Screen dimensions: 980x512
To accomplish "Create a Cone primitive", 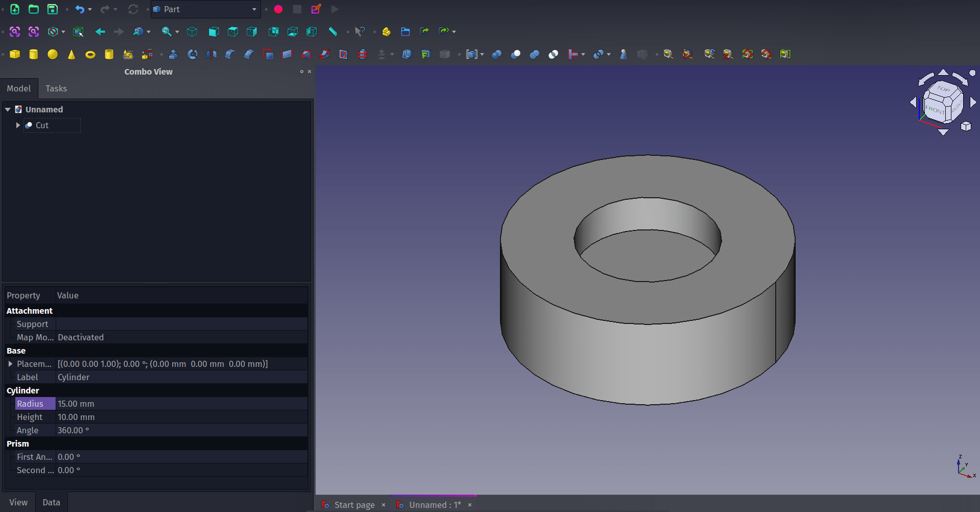I will point(71,54).
